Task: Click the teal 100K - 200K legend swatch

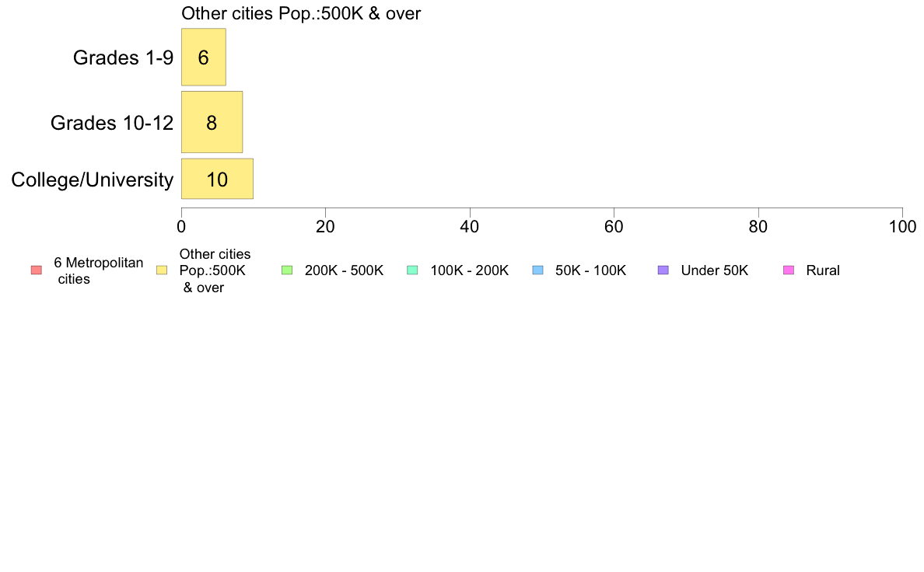Action: point(412,270)
